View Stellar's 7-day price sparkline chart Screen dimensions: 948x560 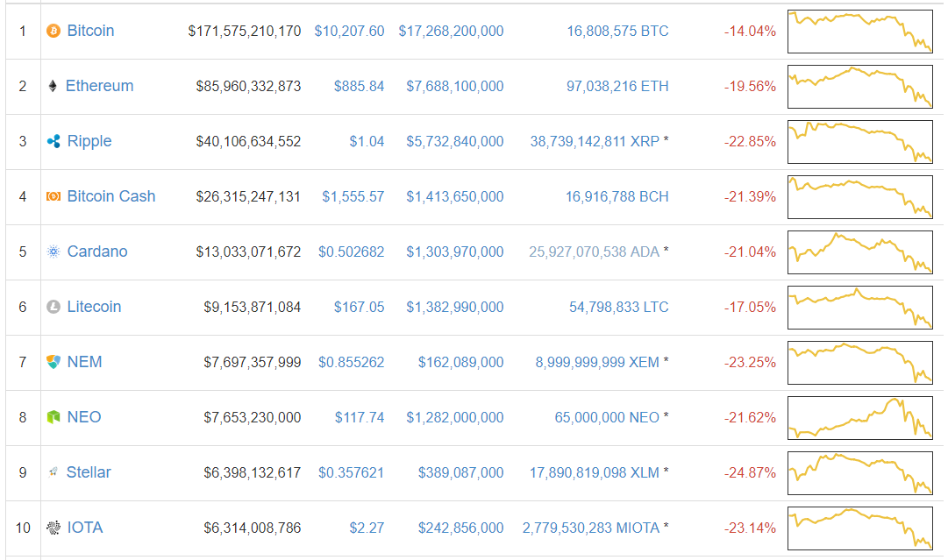click(x=859, y=472)
